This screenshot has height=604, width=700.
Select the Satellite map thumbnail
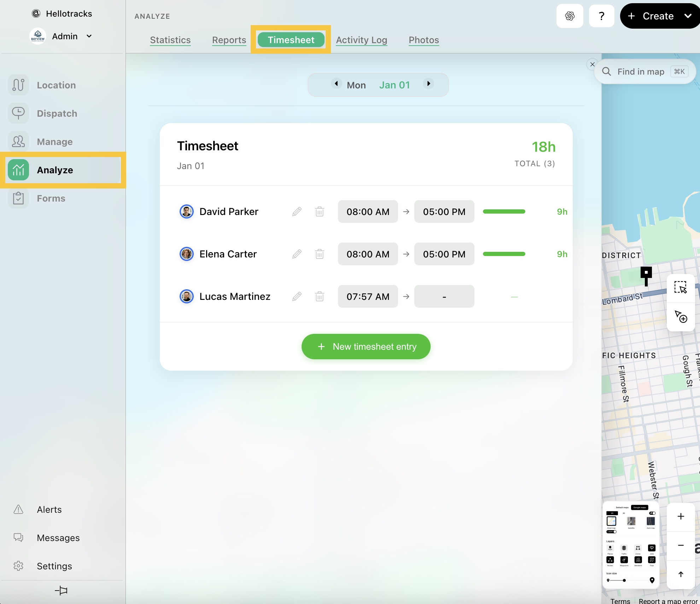[631, 521]
